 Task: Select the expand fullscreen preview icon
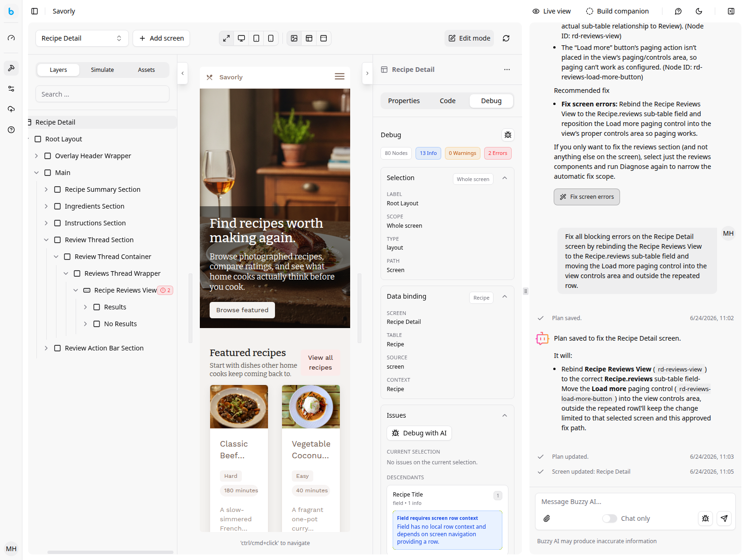226,38
